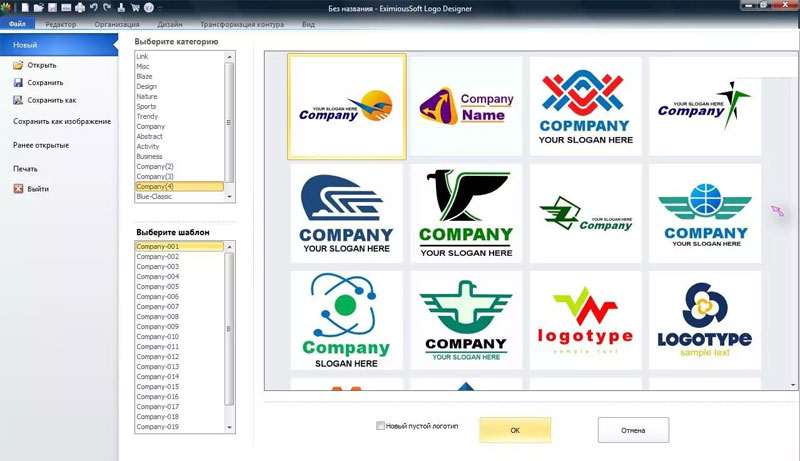The image size is (800, 461).
Task: Click disk icon next to Сохранить
Action: coord(18,83)
